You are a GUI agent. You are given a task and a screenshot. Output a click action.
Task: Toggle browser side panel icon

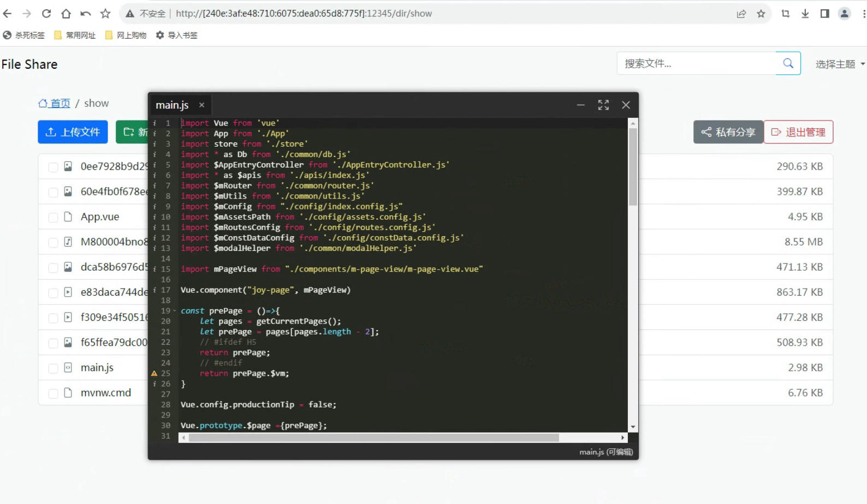[x=825, y=14]
